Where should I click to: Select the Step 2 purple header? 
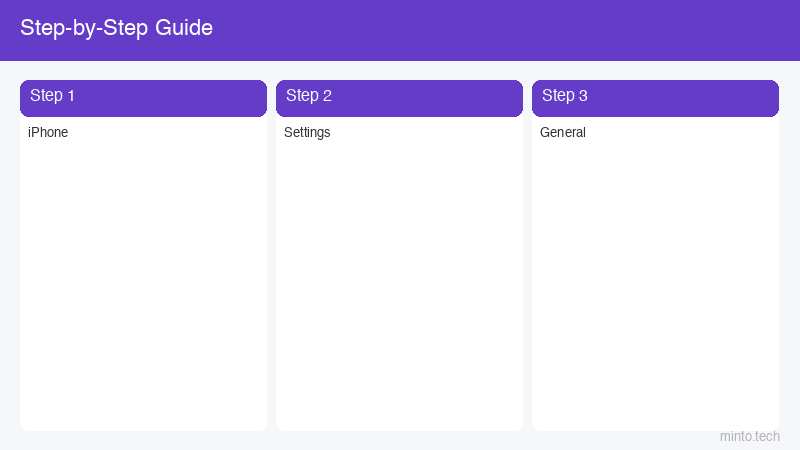(399, 98)
